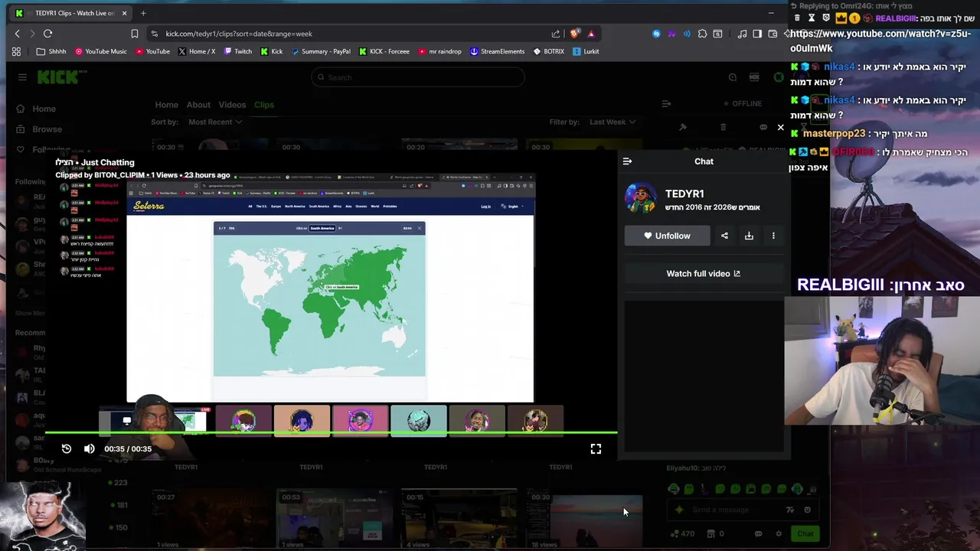Open the chat settings gear icon
The height and width of the screenshot is (551, 980).
779,533
